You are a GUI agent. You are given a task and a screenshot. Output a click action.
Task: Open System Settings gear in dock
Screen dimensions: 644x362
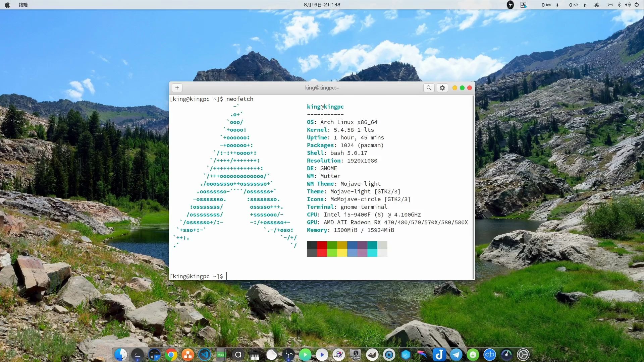tap(523, 355)
